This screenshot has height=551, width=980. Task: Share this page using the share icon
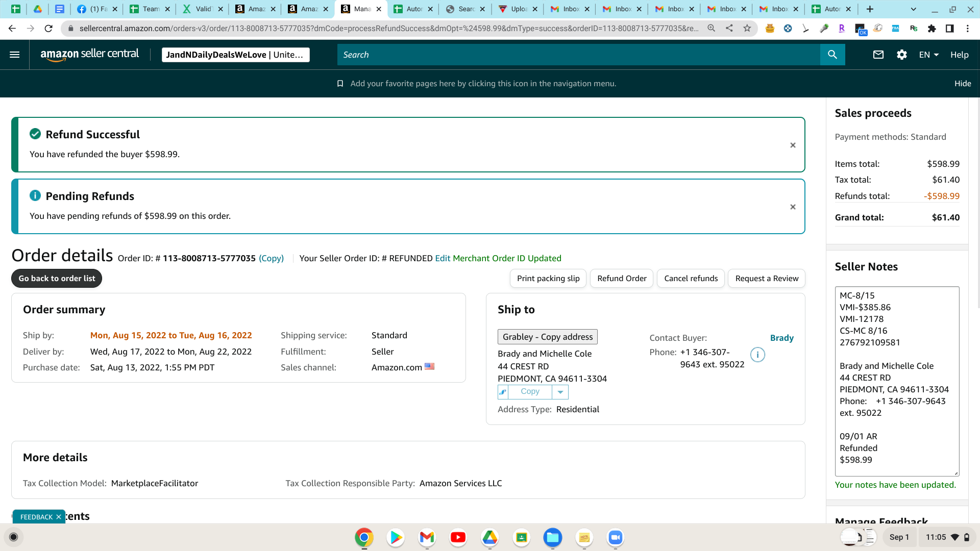tap(729, 29)
